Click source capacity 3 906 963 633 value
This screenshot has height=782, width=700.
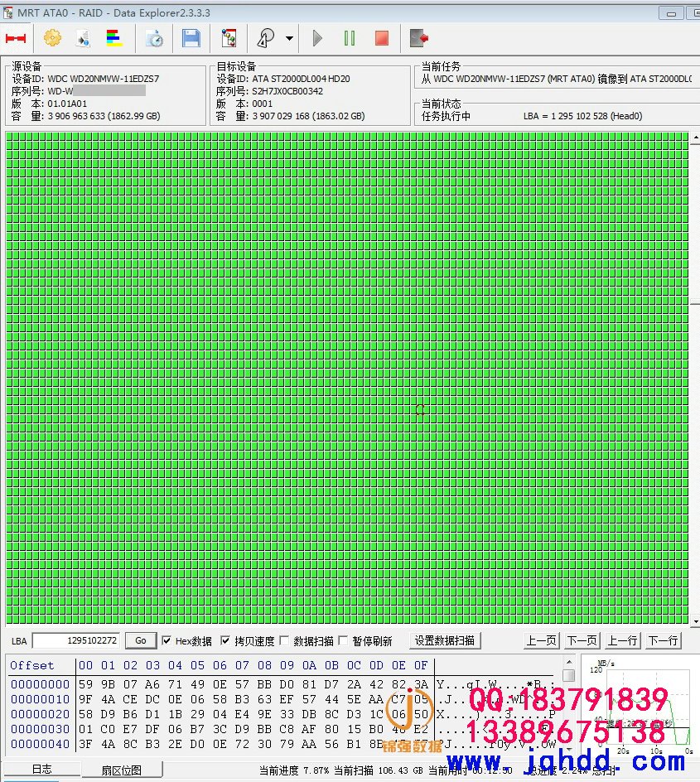[x=104, y=116]
